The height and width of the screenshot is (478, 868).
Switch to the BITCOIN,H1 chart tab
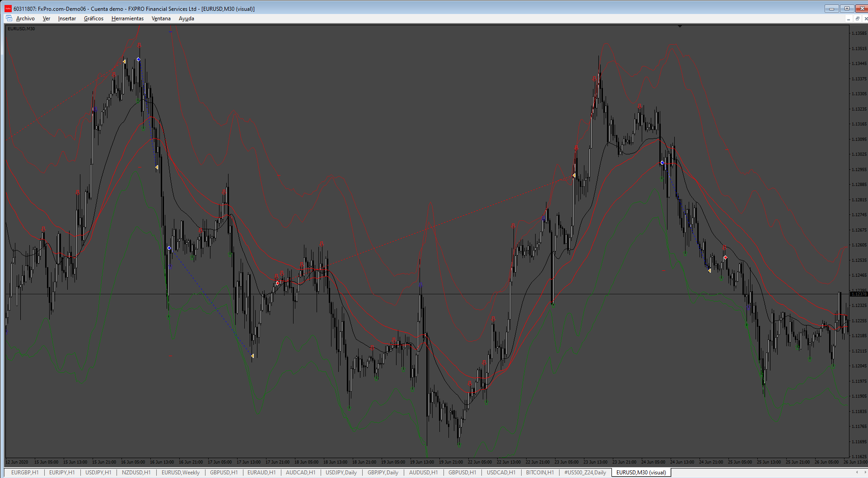click(x=540, y=473)
